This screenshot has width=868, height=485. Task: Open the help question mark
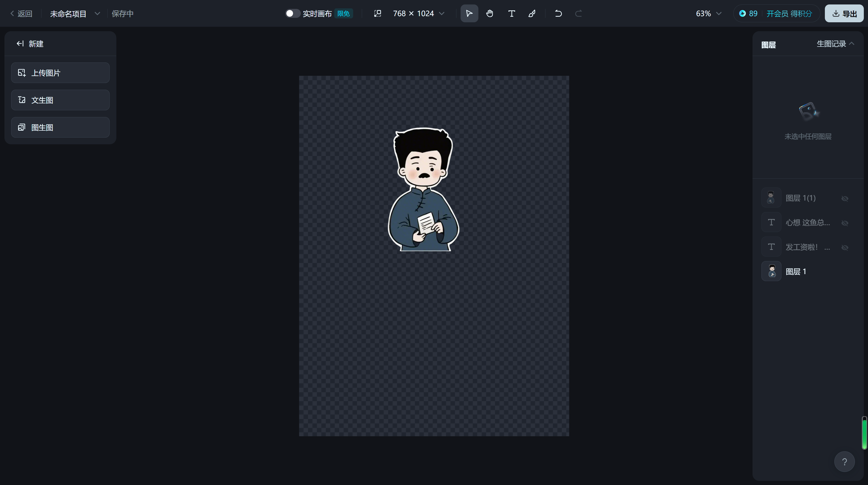[x=844, y=462]
